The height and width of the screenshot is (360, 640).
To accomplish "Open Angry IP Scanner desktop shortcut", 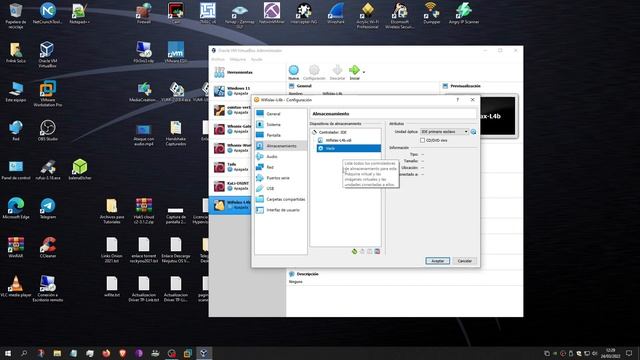I will tap(464, 13).
